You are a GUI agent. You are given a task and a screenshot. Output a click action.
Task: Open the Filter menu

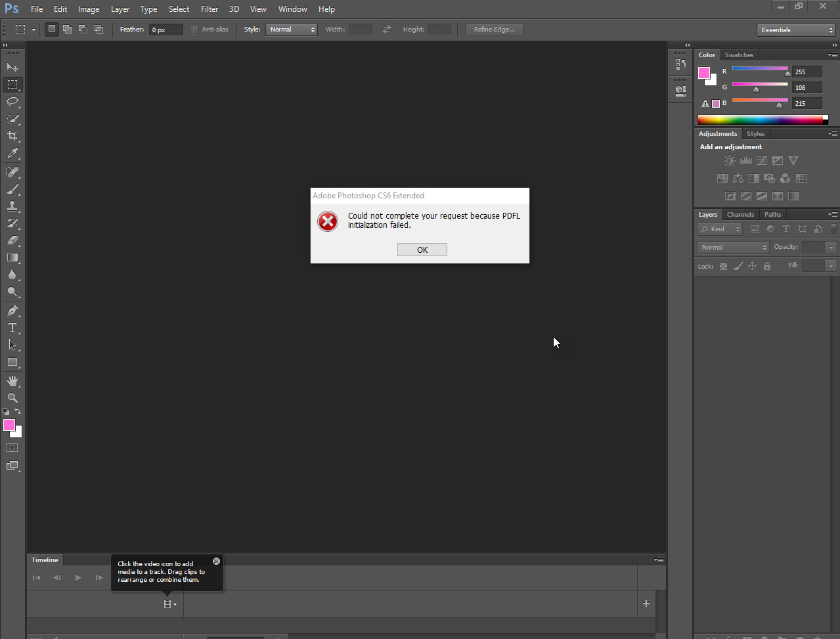(210, 9)
